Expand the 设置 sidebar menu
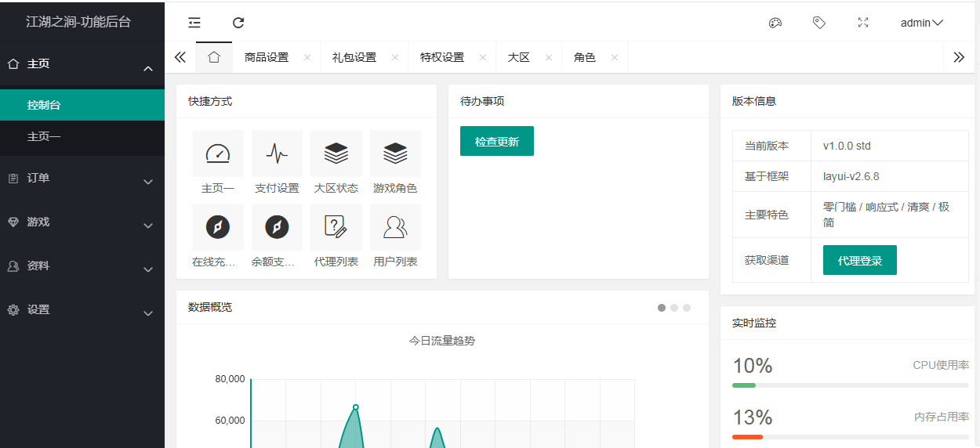 (82, 310)
